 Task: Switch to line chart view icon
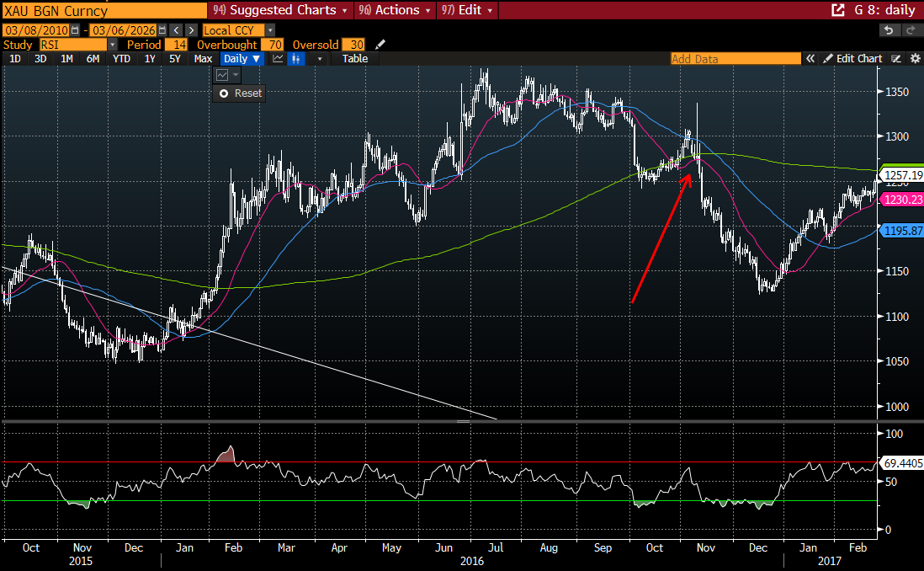pos(279,59)
